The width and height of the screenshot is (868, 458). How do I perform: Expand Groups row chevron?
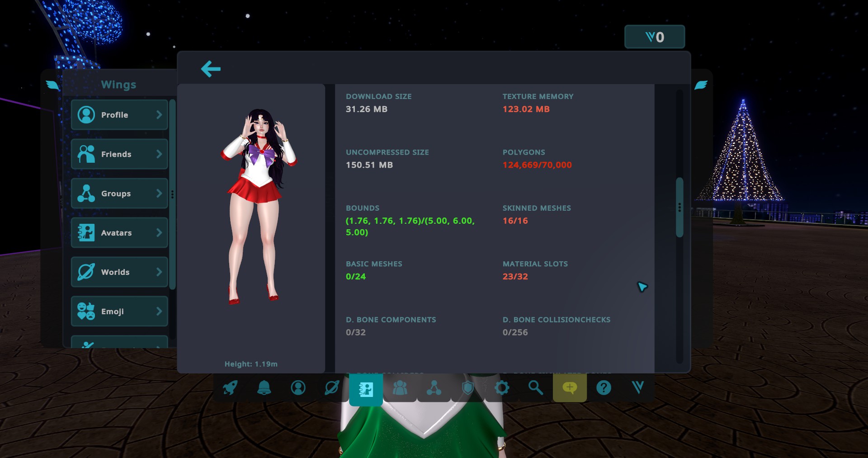pos(159,194)
